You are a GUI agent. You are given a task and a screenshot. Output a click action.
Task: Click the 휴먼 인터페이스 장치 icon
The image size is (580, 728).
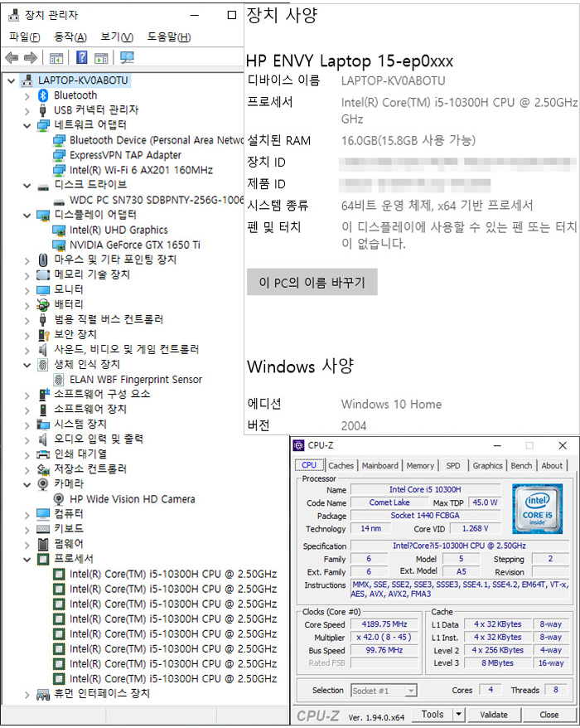[x=43, y=694]
